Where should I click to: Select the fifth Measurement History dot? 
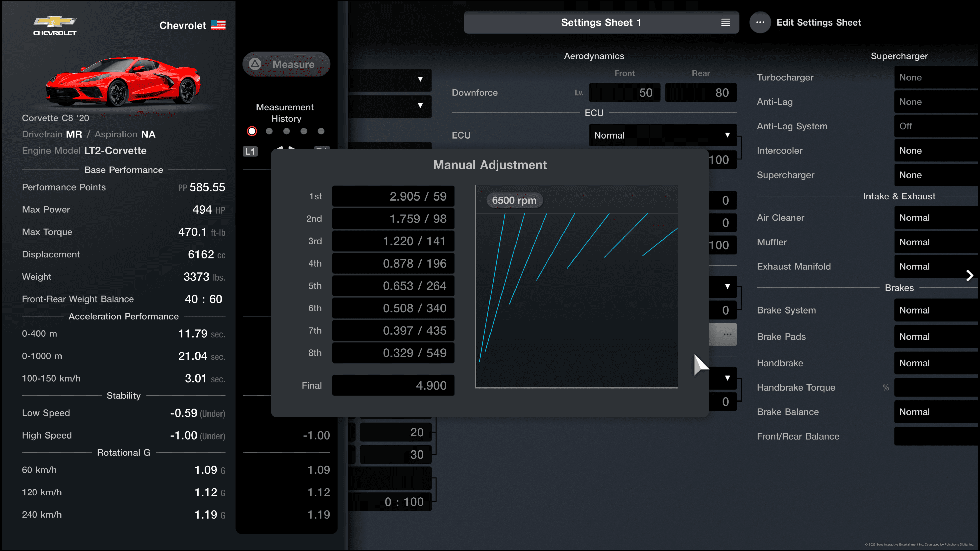click(x=321, y=131)
